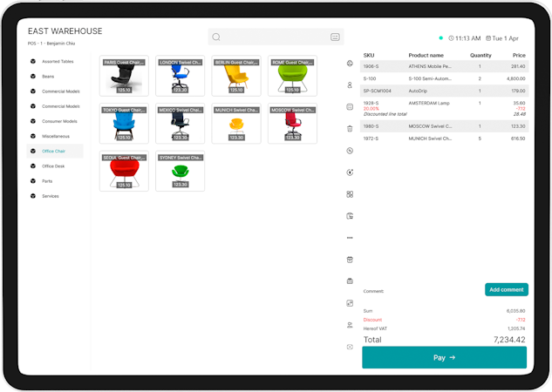
Task: Add the red SEOUL Guest Chair
Action: tap(124, 171)
